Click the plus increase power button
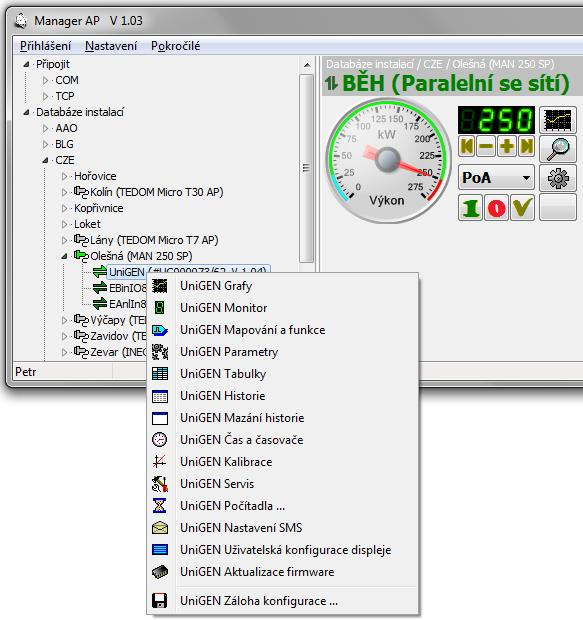 pyautogui.click(x=507, y=146)
